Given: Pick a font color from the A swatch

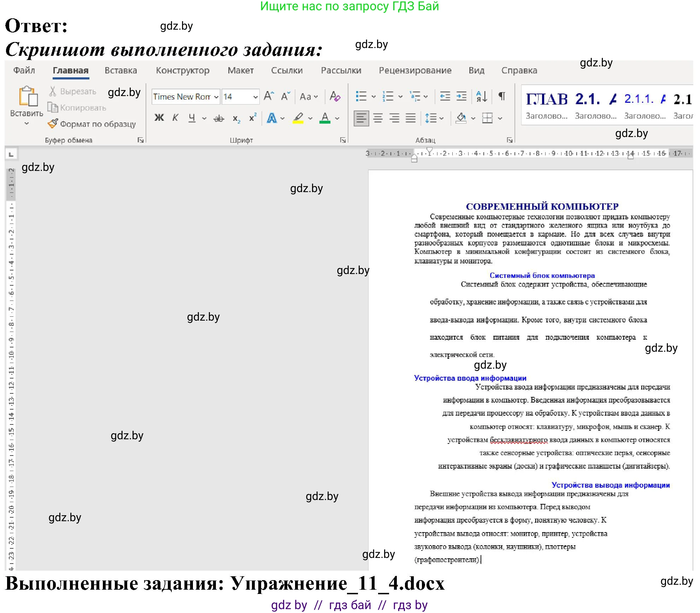Looking at the screenshot, I should 325,118.
